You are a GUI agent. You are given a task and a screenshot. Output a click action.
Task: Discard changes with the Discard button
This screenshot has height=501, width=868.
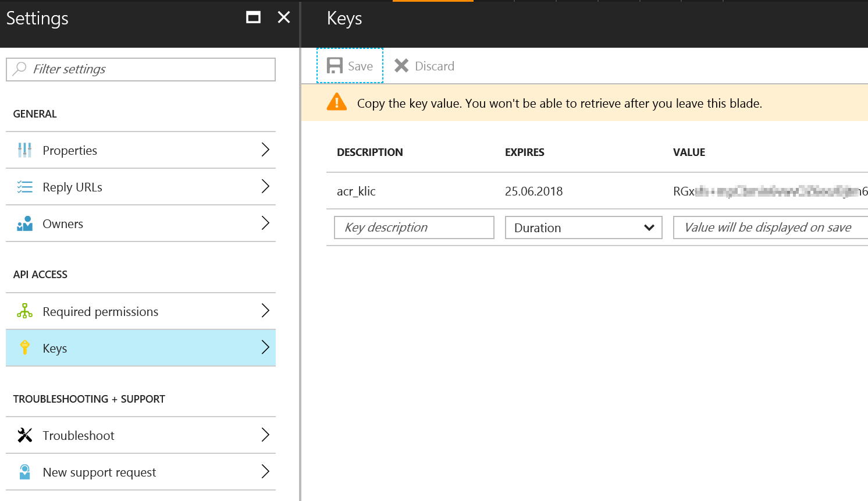click(x=424, y=66)
